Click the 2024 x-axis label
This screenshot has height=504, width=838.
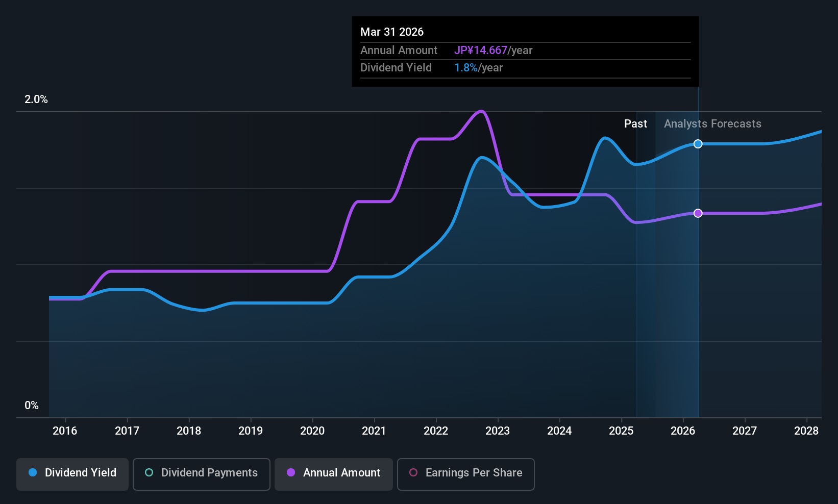(559, 431)
